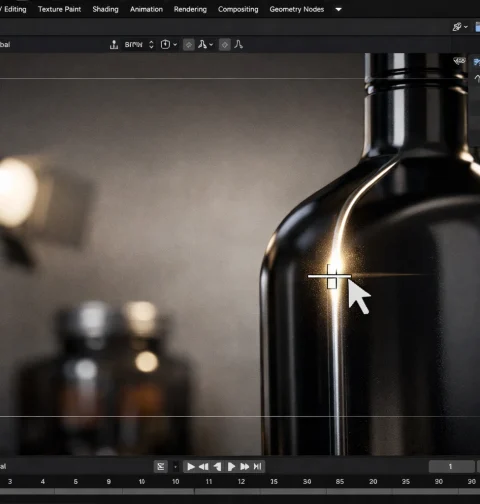Click the rewind double-arrow button
The width and height of the screenshot is (480, 504).
(x=204, y=466)
